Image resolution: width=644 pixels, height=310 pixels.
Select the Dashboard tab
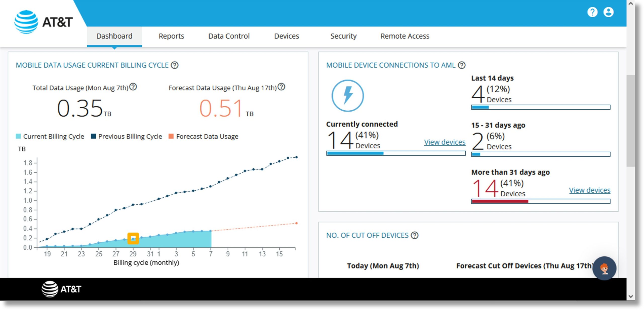[x=114, y=36]
